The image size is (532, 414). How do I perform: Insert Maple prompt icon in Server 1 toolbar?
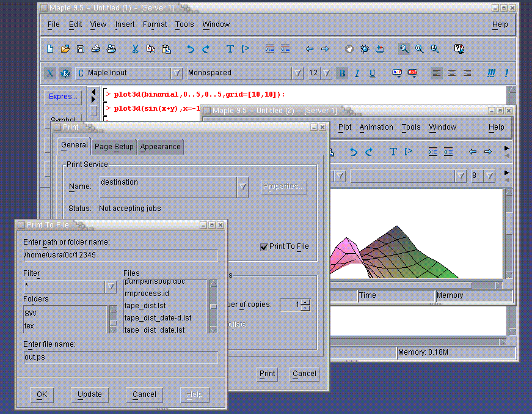(x=245, y=49)
